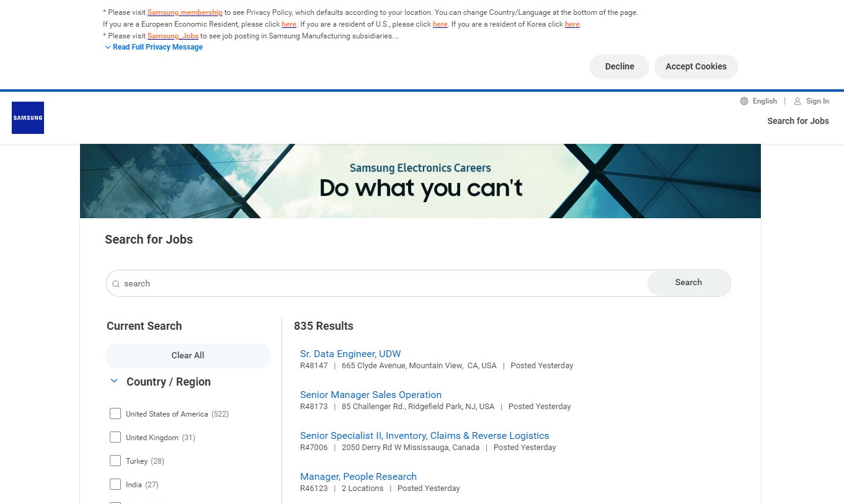Expand Read Full Privacy Message
This screenshot has width=844, height=504.
coord(154,47)
